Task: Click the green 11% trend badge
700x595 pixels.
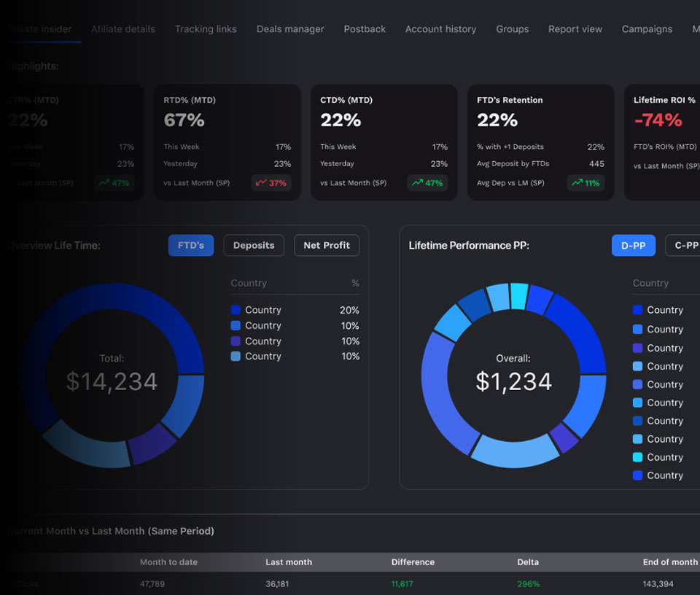Action: [x=586, y=183]
